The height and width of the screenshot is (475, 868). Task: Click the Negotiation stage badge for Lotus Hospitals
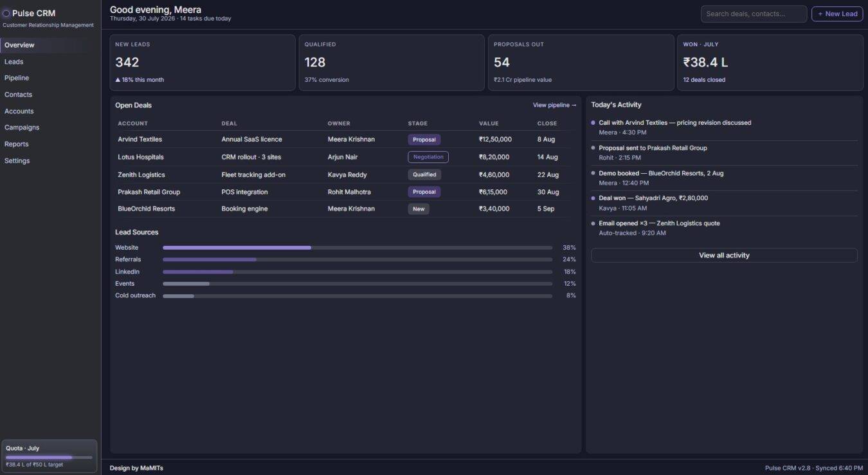click(x=428, y=157)
